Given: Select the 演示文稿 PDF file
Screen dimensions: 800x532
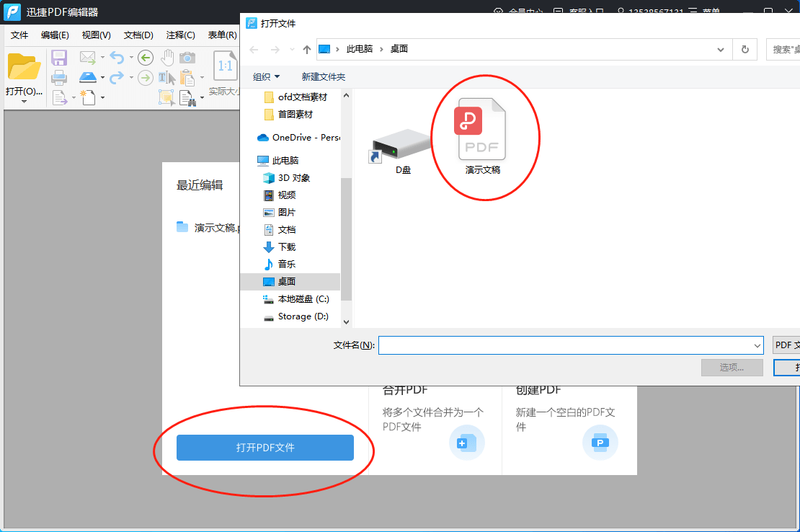Looking at the screenshot, I should pyautogui.click(x=481, y=136).
